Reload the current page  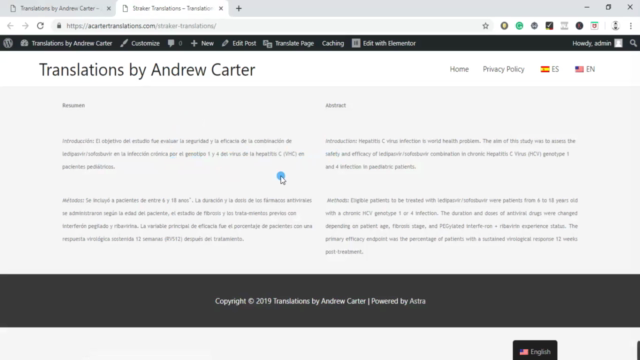click(x=40, y=26)
